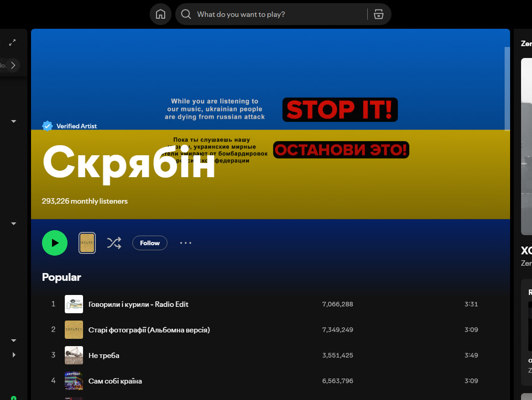Open the album preview thumbnail beside play button
This screenshot has width=532, height=400.
click(87, 243)
